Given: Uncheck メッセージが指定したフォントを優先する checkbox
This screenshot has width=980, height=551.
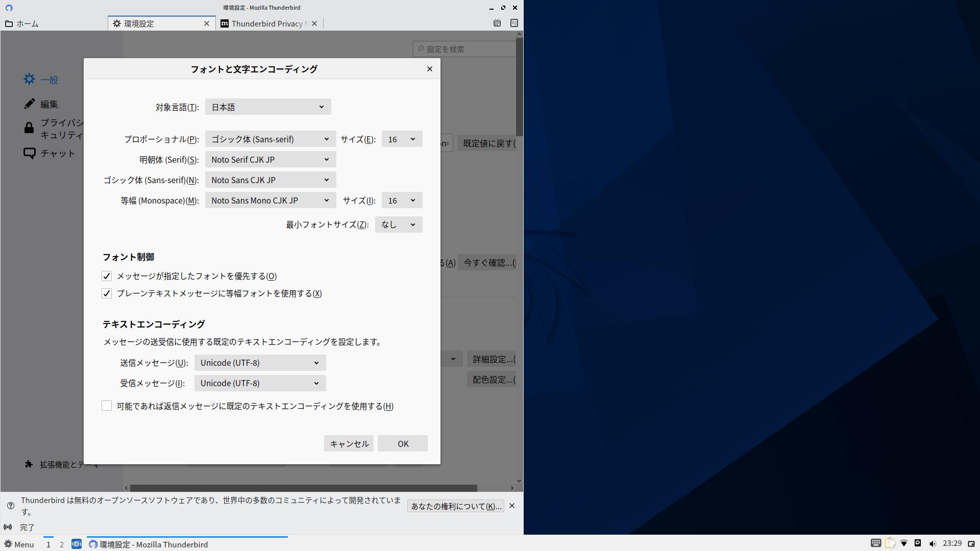Looking at the screenshot, I should tap(107, 276).
